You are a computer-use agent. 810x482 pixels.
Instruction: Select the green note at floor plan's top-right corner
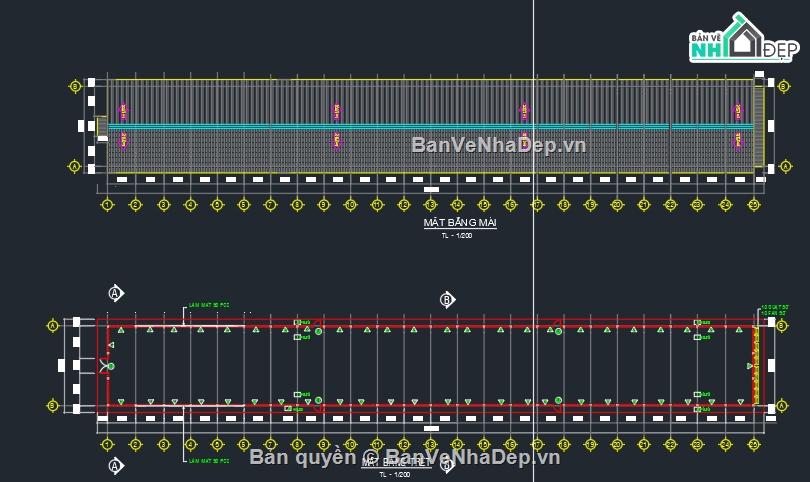[x=774, y=310]
